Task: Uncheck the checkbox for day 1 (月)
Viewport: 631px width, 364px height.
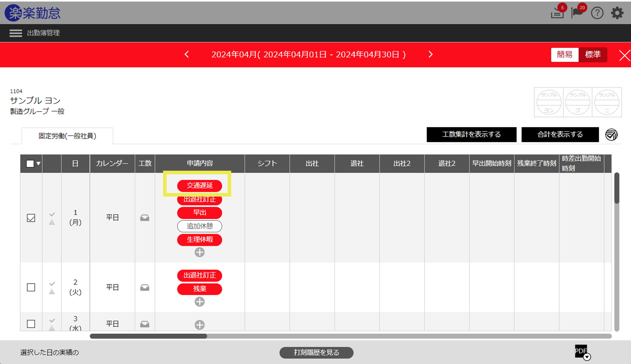Action: pyautogui.click(x=31, y=218)
